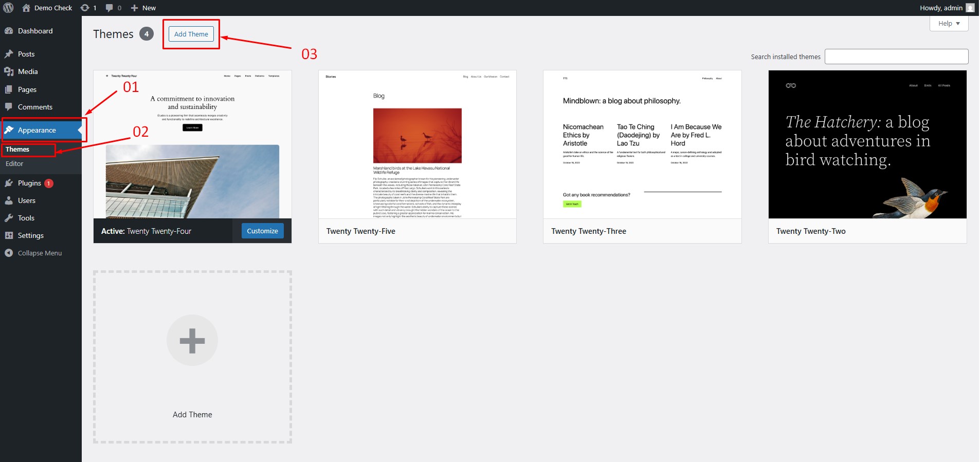This screenshot has height=462, width=980.
Task: Click the Plugins plug icon in sidebar
Action: pyautogui.click(x=9, y=183)
